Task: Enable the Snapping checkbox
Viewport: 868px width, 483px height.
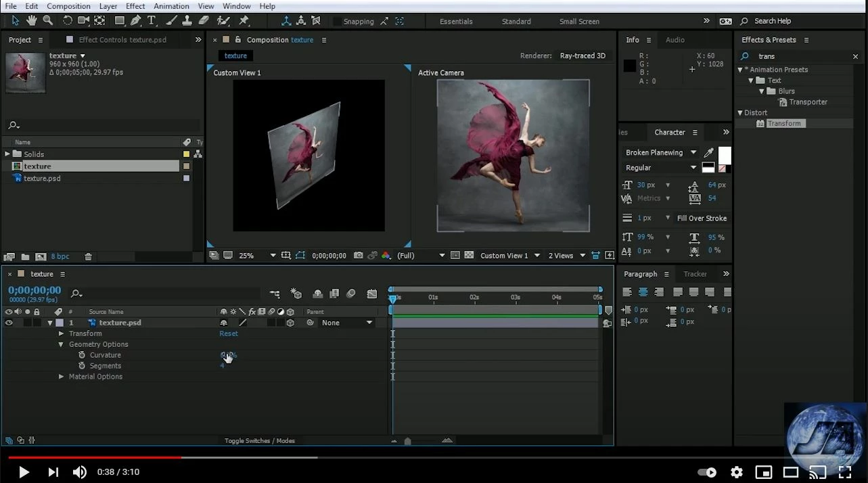Action: pos(337,22)
